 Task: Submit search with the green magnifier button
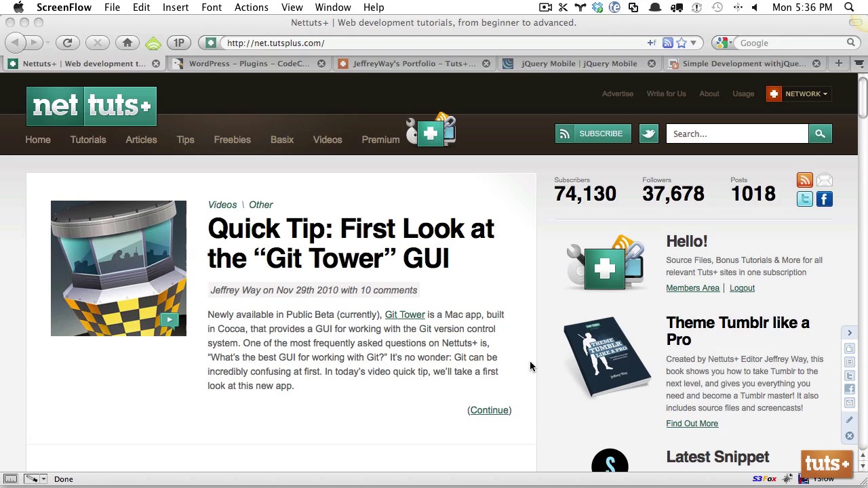820,134
